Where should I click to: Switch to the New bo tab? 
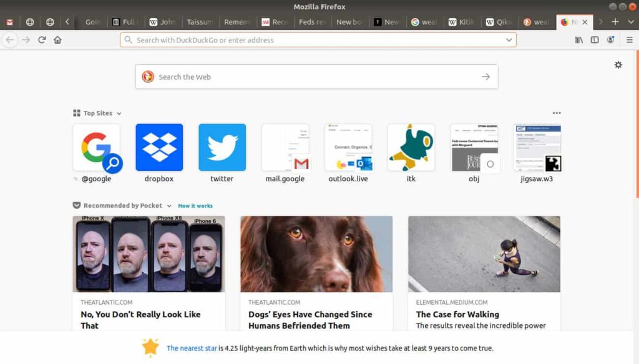tap(349, 22)
